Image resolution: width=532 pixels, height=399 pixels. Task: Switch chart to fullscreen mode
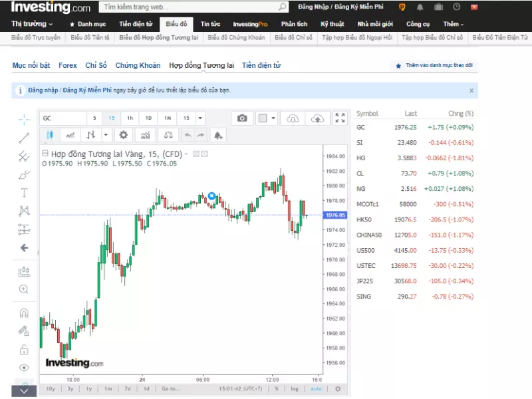[x=340, y=118]
